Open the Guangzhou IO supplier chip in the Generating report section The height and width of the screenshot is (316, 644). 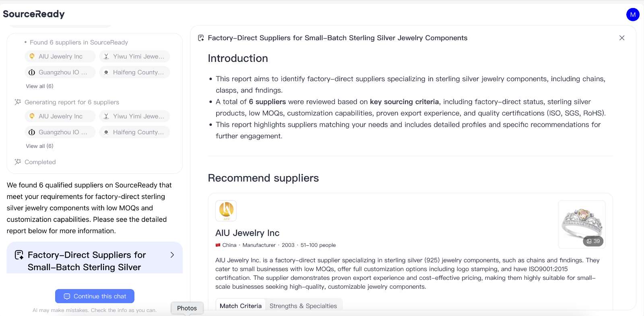[x=60, y=132]
